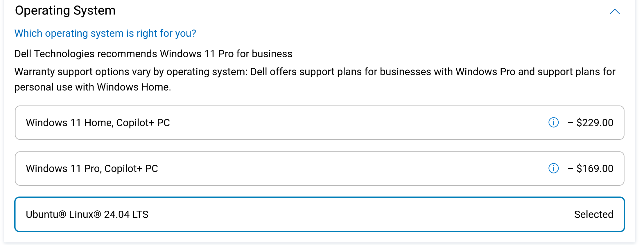Click the 'Windows 11 Pro, Copilot+ PC' label text

[x=92, y=169]
